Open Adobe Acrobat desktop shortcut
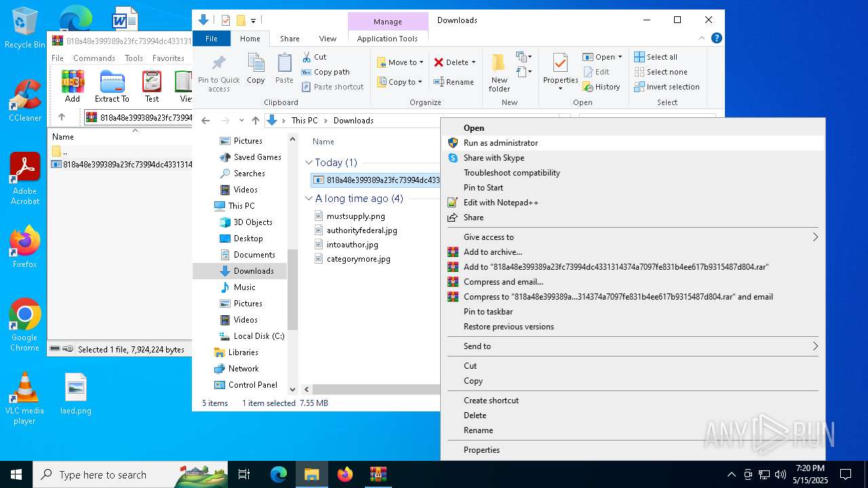868x488 pixels. (25, 178)
